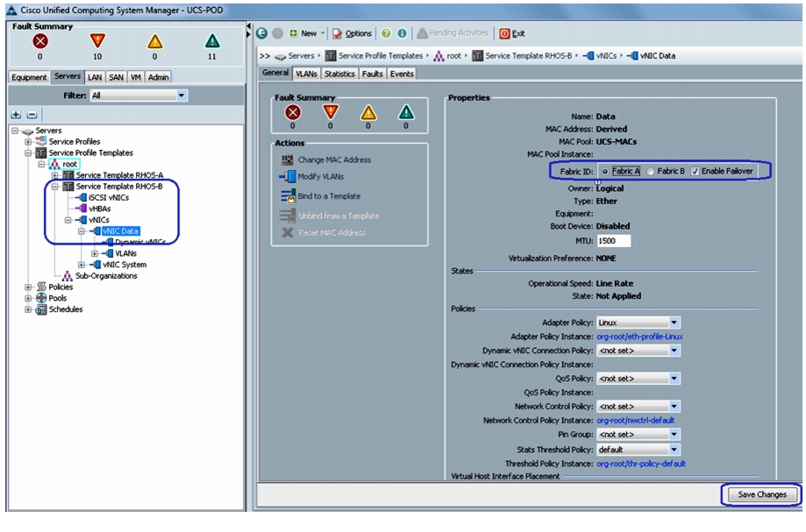This screenshot has width=806, height=532.
Task: Select the iSCSI vNICs tree node
Action: point(109,198)
